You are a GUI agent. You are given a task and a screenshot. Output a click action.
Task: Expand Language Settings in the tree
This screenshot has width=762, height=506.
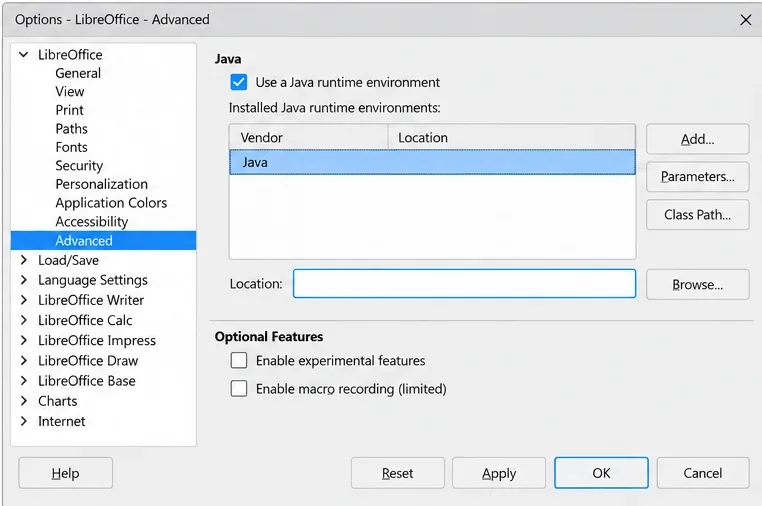tap(23, 280)
